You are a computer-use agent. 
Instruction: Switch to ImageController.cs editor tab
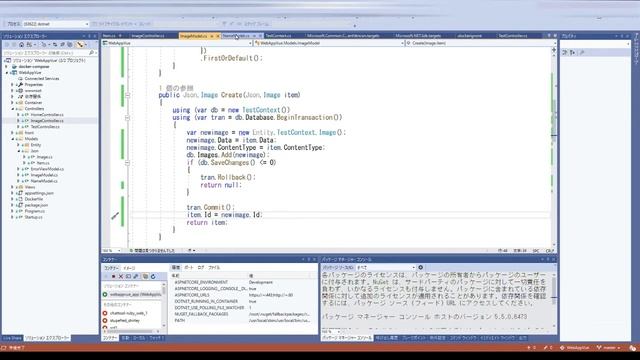tap(148, 36)
